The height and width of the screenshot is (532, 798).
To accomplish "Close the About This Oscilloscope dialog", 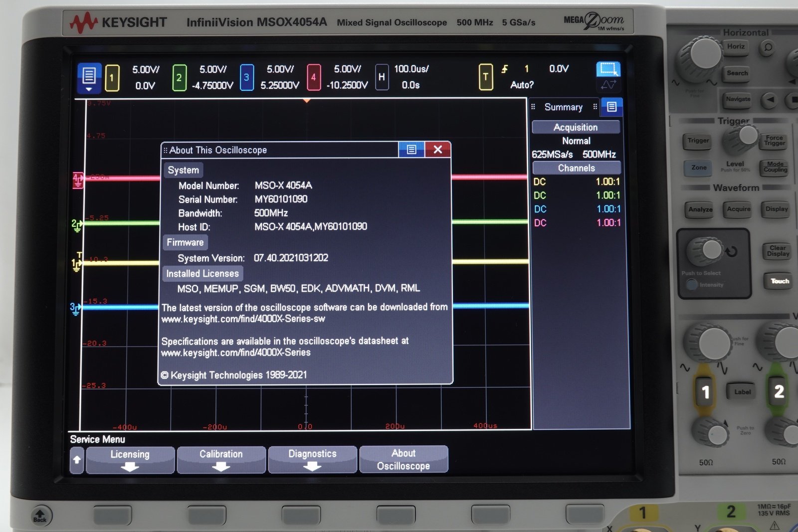I will tap(437, 150).
